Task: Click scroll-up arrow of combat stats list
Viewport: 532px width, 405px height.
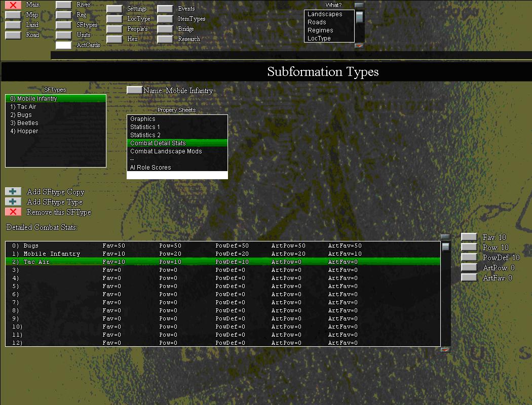Action: tap(445, 236)
